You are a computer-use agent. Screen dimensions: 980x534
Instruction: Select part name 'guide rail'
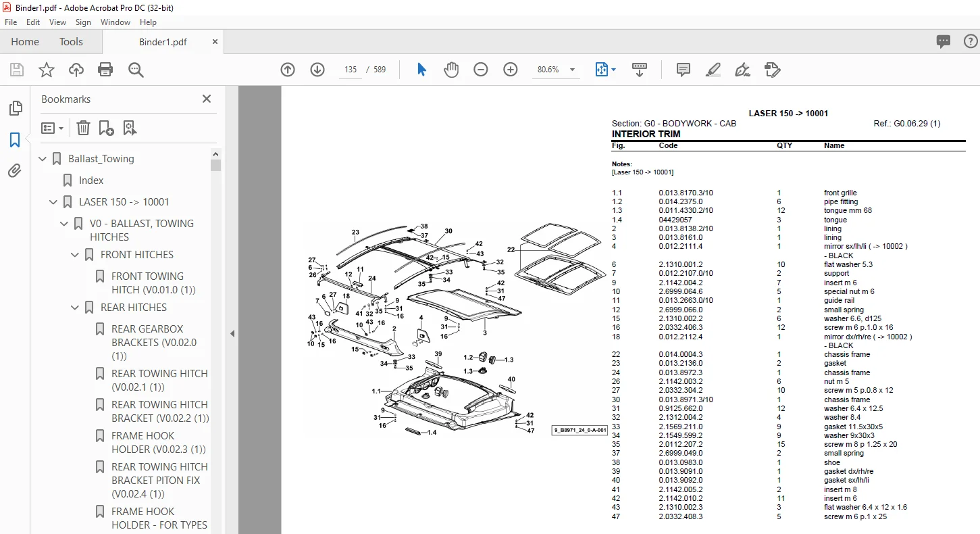point(839,301)
